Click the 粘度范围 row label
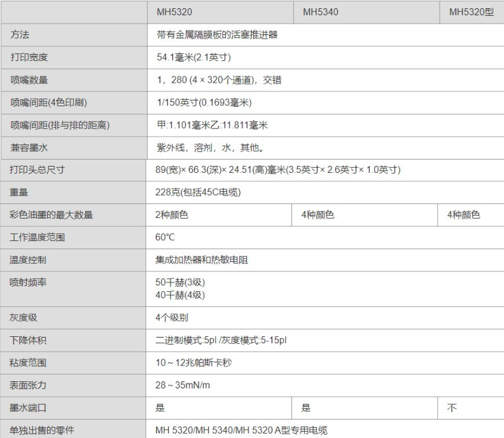 pyautogui.click(x=28, y=363)
